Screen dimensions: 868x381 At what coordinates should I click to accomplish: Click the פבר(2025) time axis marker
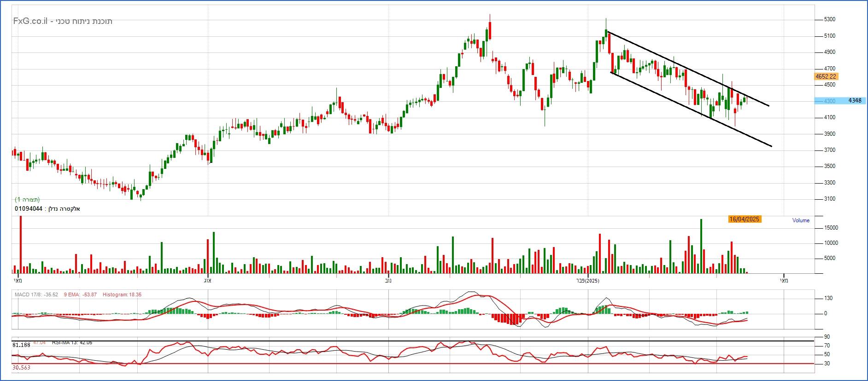click(588, 280)
